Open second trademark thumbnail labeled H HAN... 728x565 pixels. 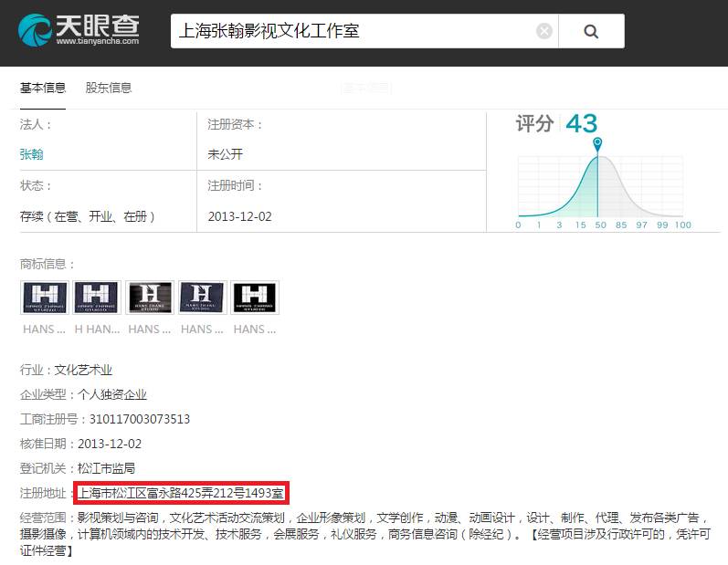point(97,298)
